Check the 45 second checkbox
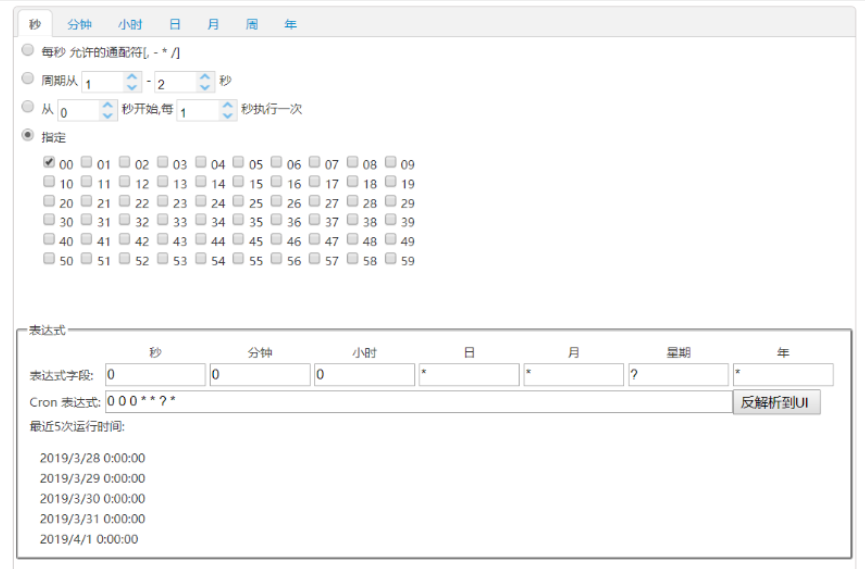865x569 pixels. 238,239
